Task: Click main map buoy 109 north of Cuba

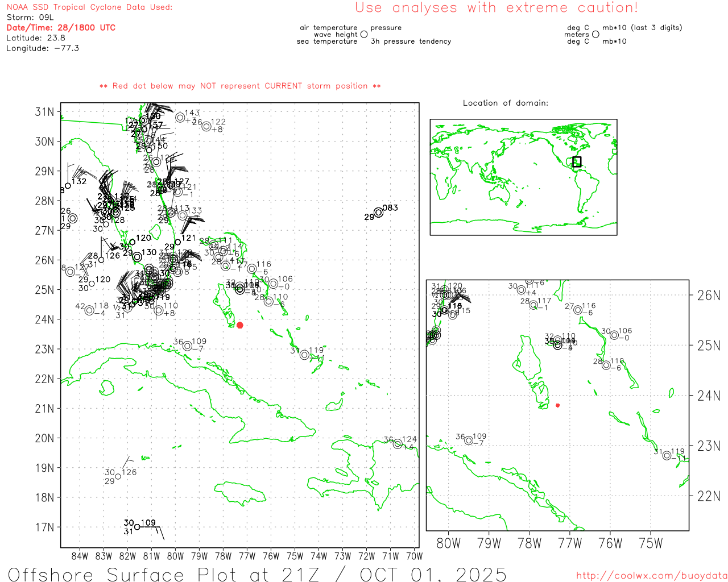Action: (x=187, y=346)
